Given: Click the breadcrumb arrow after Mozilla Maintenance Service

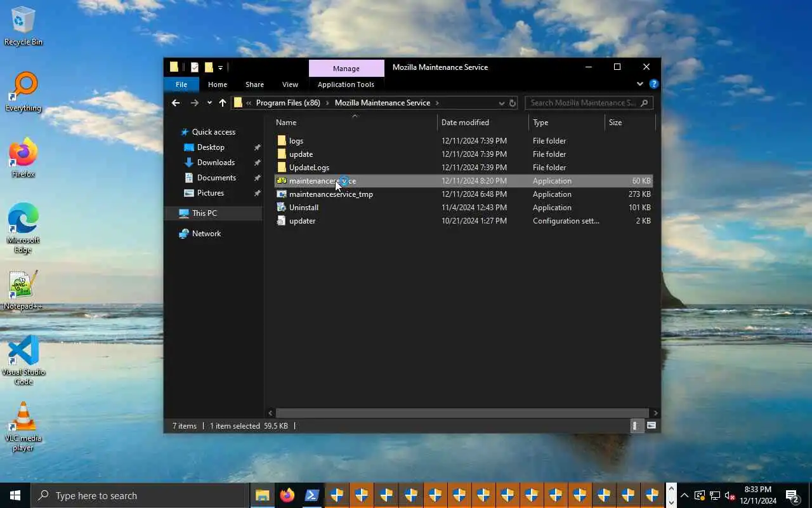Looking at the screenshot, I should tap(437, 103).
